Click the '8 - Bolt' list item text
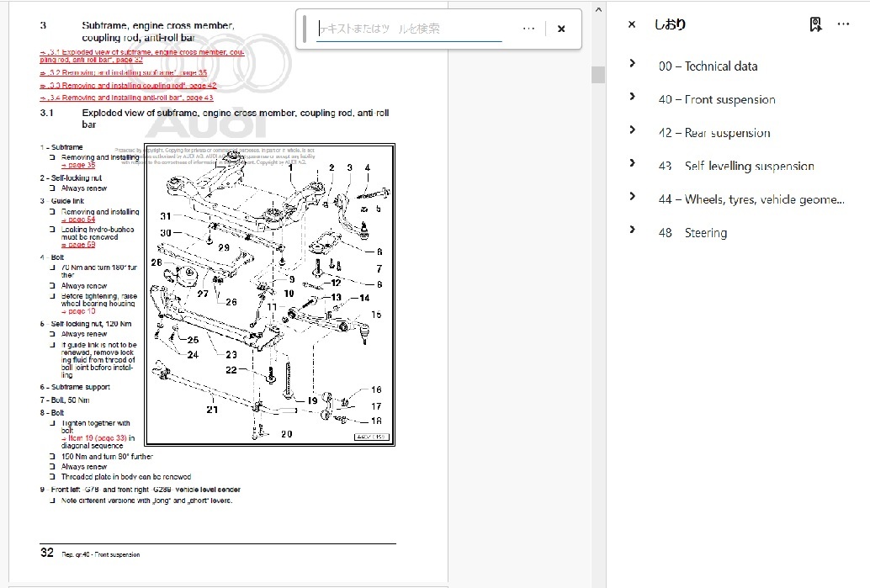The width and height of the screenshot is (870, 588). pyautogui.click(x=51, y=413)
